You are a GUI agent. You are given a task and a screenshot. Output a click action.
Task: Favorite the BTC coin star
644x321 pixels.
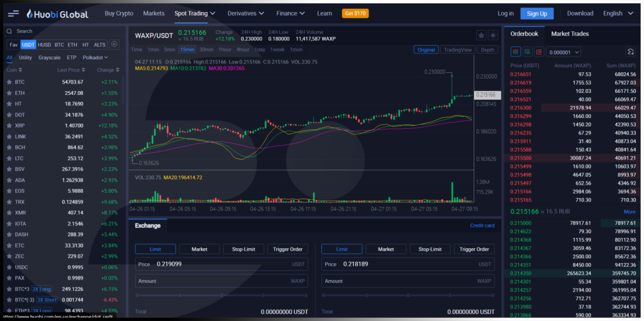coord(9,82)
